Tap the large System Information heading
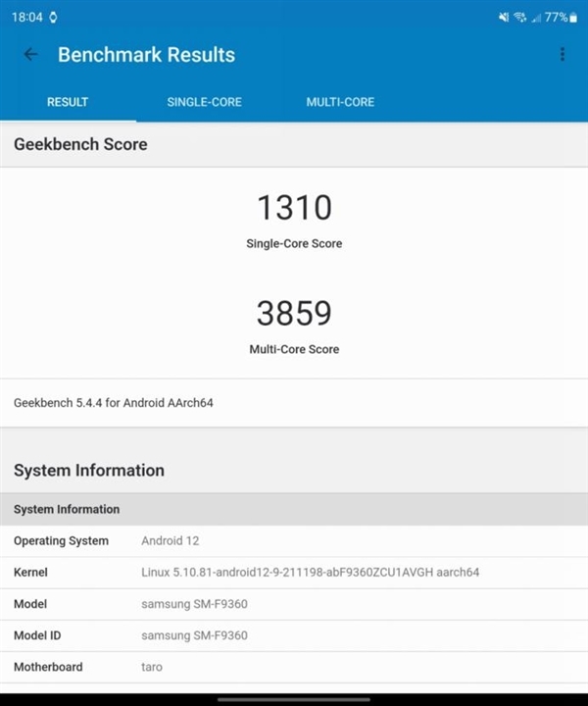Screen dimensions: 588x706 (x=89, y=471)
